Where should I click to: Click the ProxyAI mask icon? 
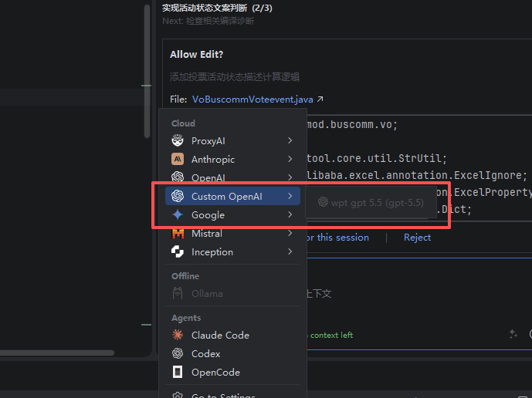[178, 140]
